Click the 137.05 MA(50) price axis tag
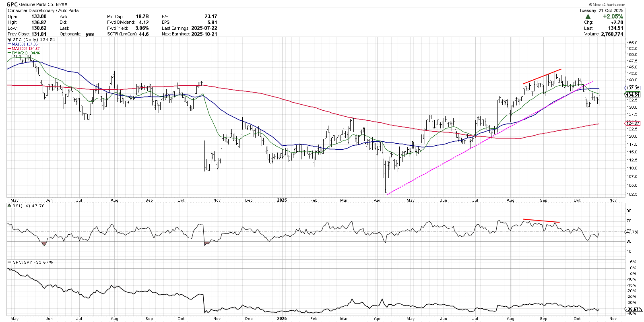 click(633, 88)
